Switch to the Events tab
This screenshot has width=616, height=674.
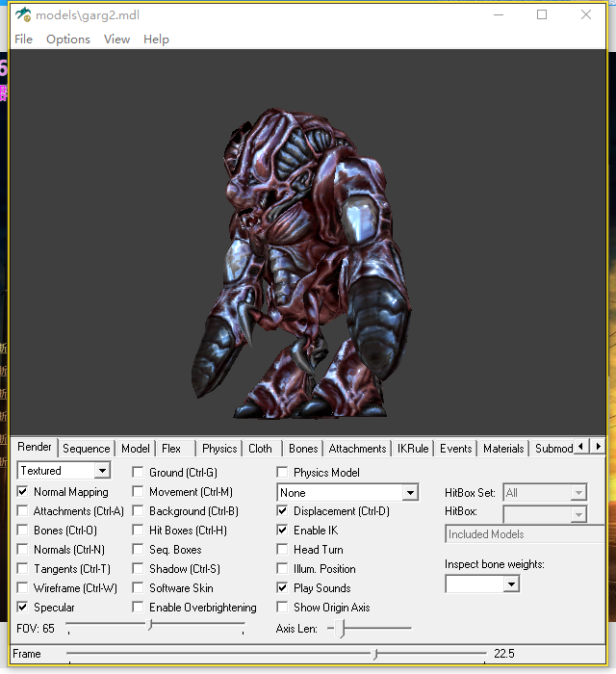pos(456,449)
